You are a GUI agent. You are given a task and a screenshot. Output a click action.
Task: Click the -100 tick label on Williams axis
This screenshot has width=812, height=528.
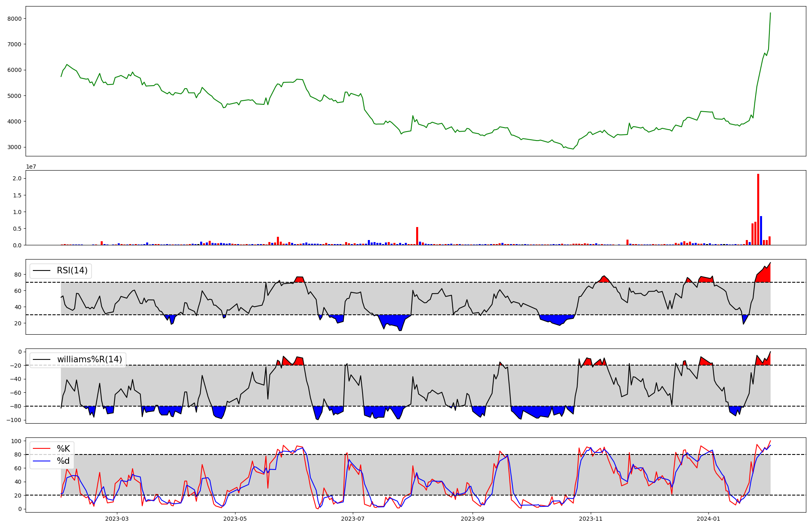14,420
